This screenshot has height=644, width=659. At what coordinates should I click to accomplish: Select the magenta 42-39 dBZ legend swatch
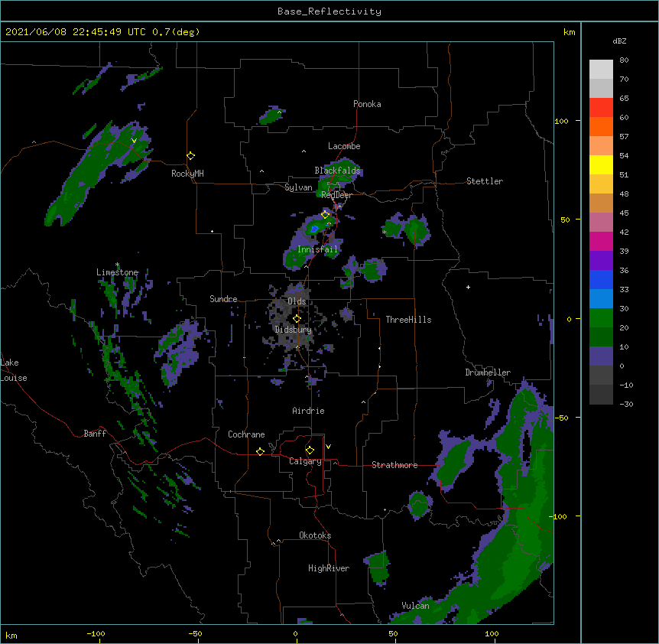click(x=601, y=241)
